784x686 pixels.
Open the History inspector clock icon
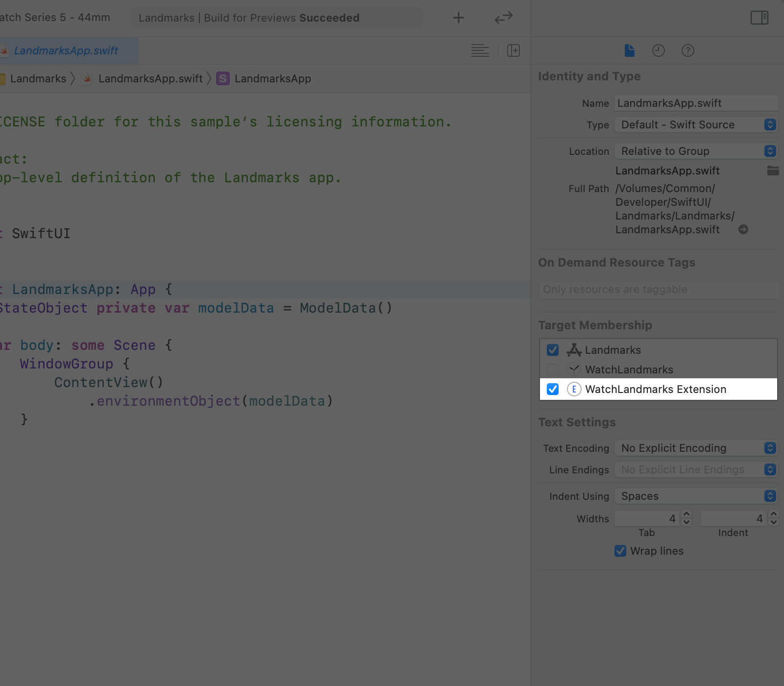658,50
